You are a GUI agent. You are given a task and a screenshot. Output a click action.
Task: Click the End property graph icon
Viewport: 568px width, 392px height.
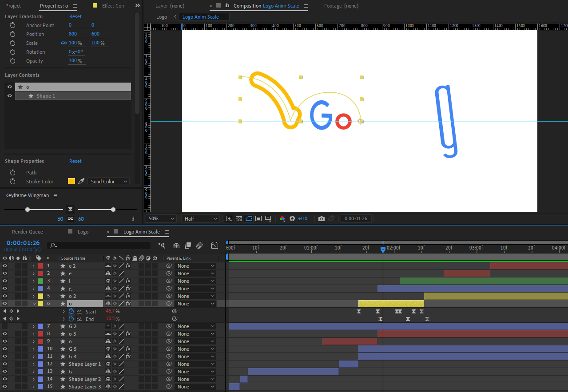(79, 319)
